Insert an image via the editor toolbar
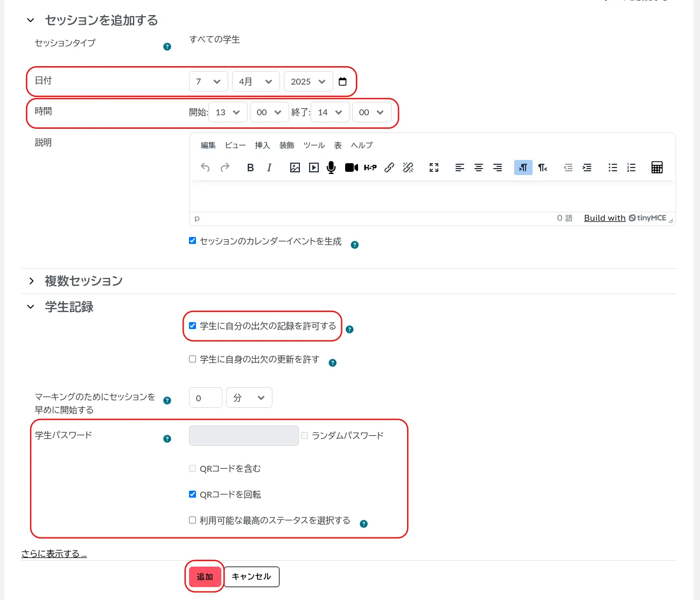 (295, 168)
